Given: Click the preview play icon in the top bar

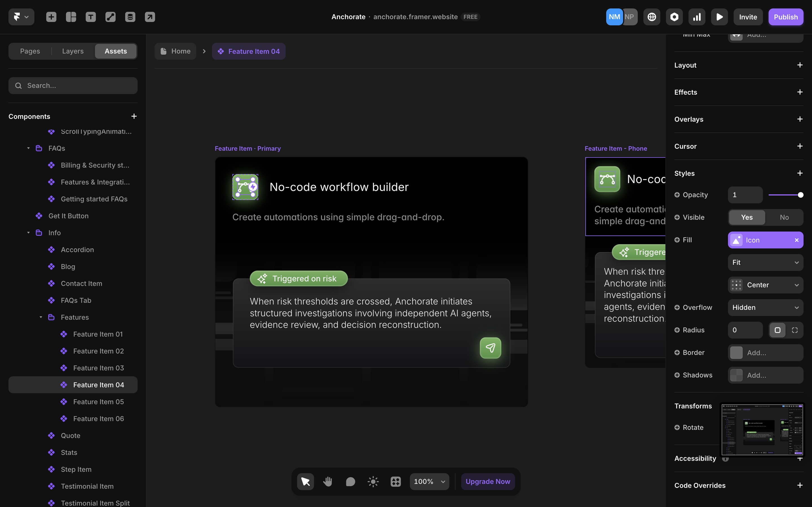Looking at the screenshot, I should click(x=720, y=17).
